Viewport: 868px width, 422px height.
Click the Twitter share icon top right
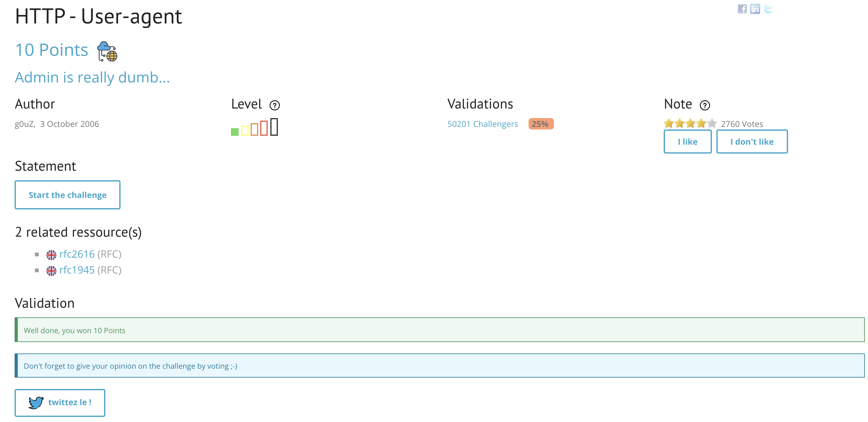pos(767,9)
